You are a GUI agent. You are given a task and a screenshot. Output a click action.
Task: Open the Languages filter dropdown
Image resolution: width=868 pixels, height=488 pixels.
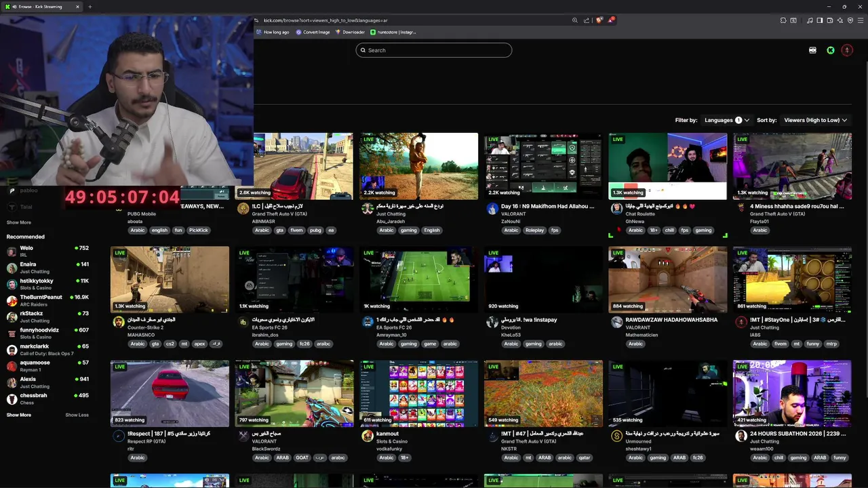tap(727, 120)
